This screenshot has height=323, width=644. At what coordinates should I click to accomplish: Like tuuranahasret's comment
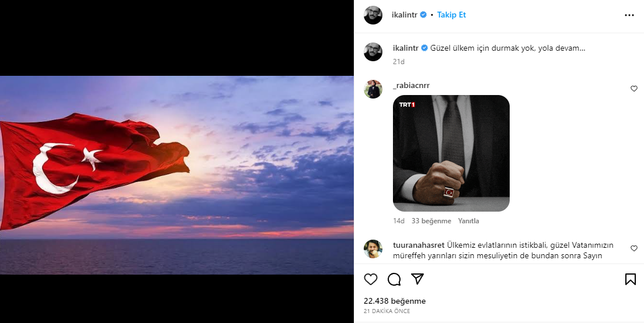[634, 248]
